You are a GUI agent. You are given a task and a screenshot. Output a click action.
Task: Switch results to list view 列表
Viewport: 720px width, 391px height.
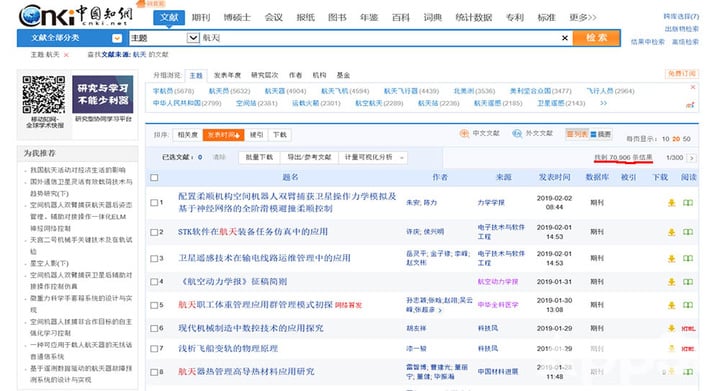pyautogui.click(x=577, y=134)
